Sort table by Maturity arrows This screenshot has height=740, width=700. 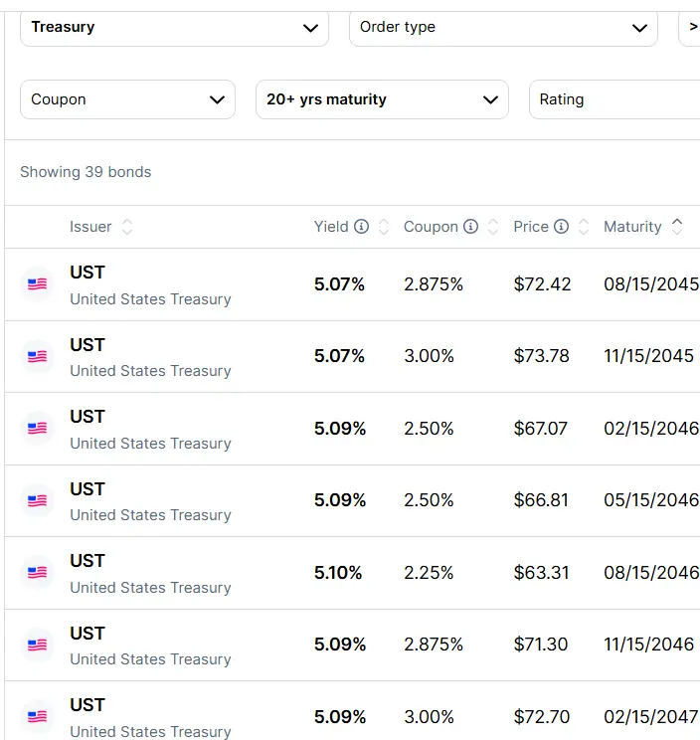click(677, 227)
